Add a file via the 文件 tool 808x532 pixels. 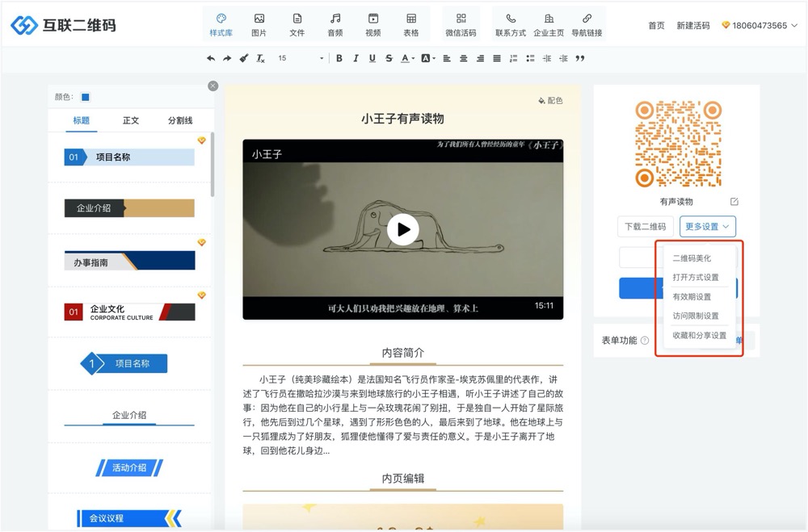297,25
